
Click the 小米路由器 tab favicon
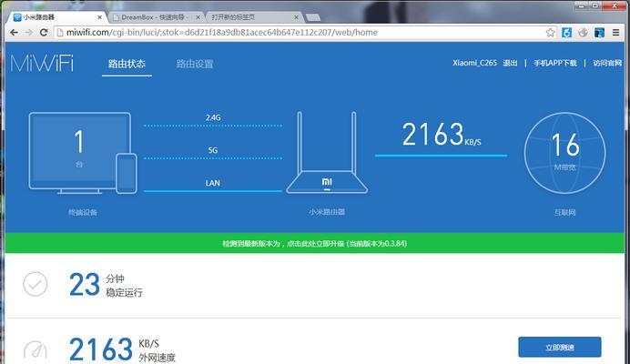coord(17,17)
